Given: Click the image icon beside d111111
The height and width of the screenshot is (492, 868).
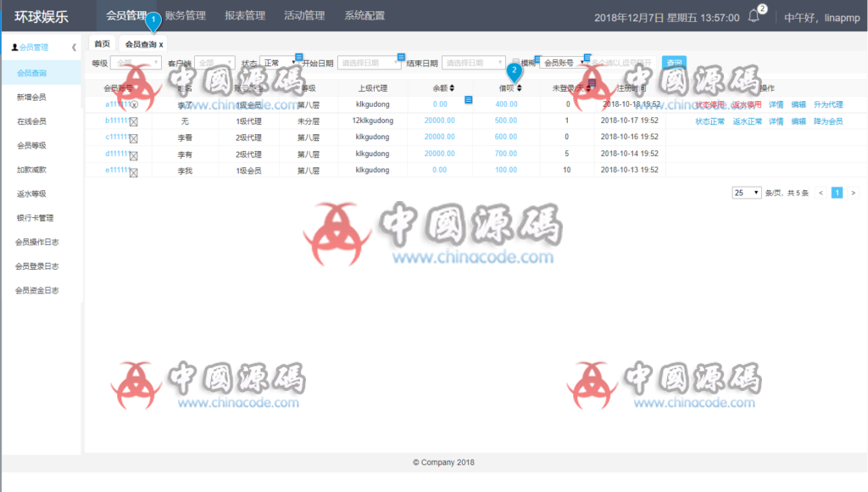Looking at the screenshot, I should (x=133, y=156).
